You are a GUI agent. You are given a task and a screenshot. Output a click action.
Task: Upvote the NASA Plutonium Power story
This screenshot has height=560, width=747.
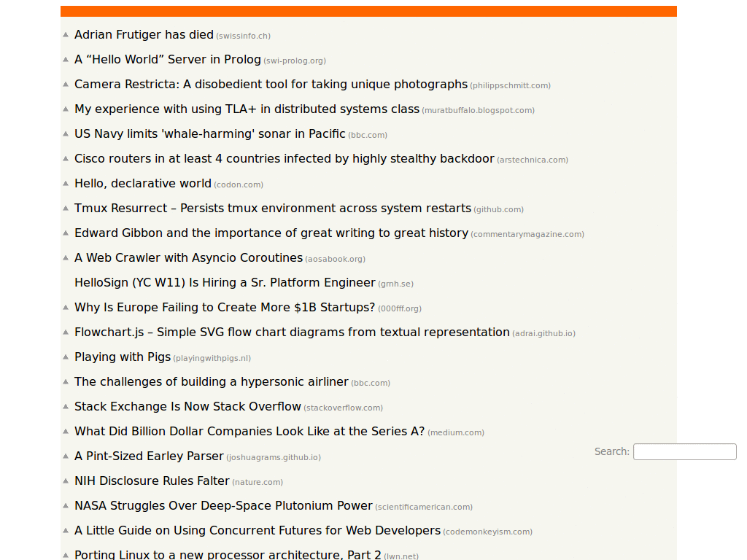(66, 506)
